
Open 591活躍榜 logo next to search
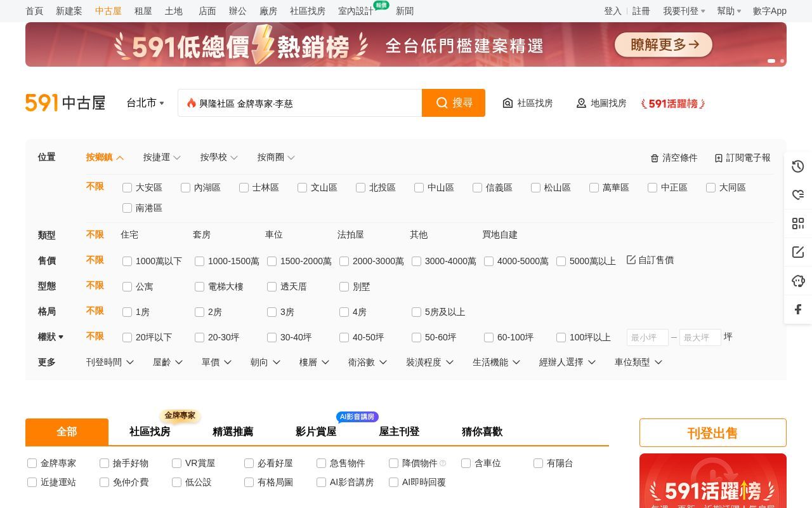[x=673, y=104]
